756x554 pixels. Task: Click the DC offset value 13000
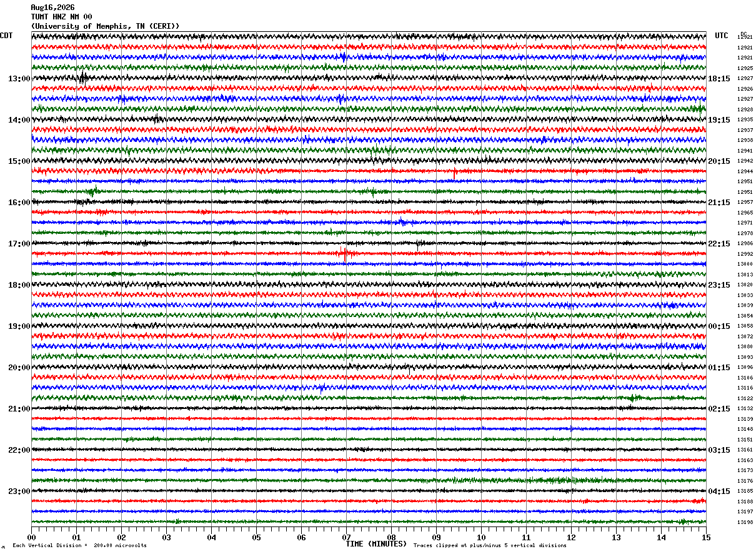pyautogui.click(x=745, y=264)
